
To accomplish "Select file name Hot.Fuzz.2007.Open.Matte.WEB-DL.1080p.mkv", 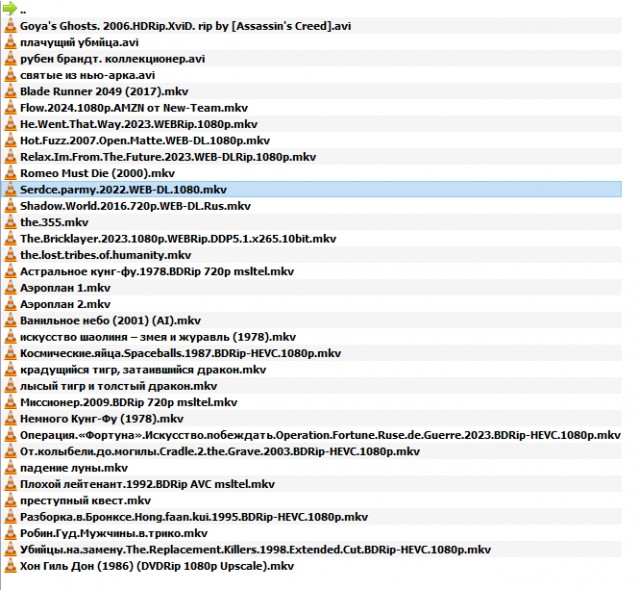I will click(145, 140).
